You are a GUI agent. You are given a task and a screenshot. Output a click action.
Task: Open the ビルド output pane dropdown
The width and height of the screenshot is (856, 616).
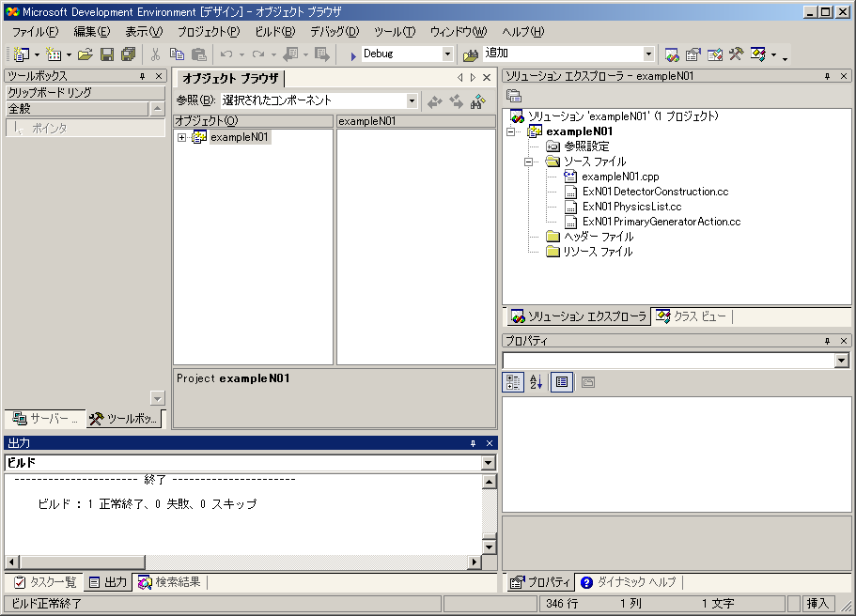point(488,463)
